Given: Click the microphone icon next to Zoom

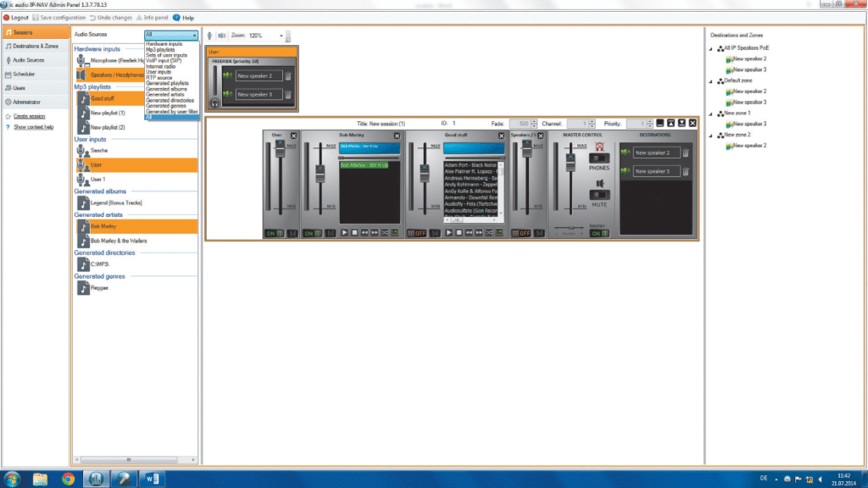Looking at the screenshot, I should pos(210,36).
